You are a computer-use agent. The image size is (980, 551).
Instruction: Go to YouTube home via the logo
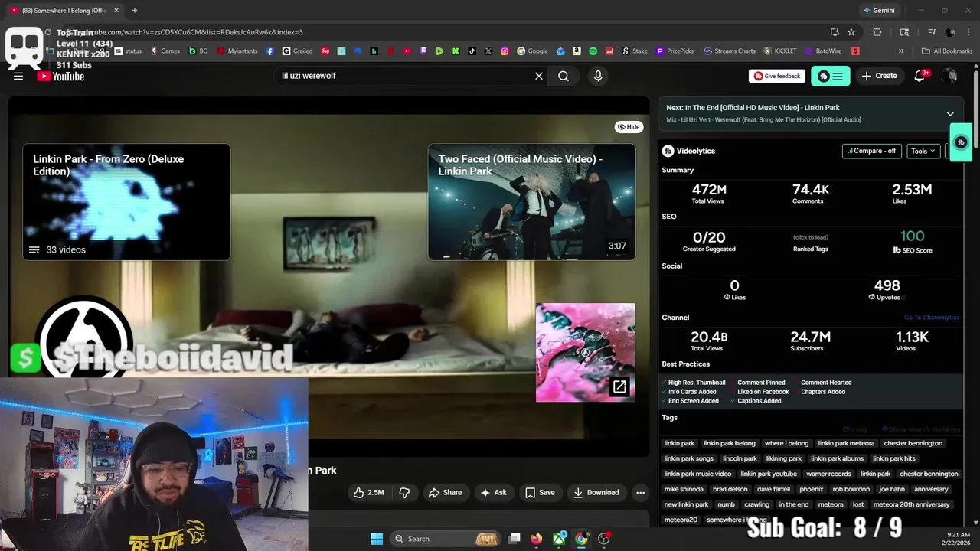[x=60, y=76]
